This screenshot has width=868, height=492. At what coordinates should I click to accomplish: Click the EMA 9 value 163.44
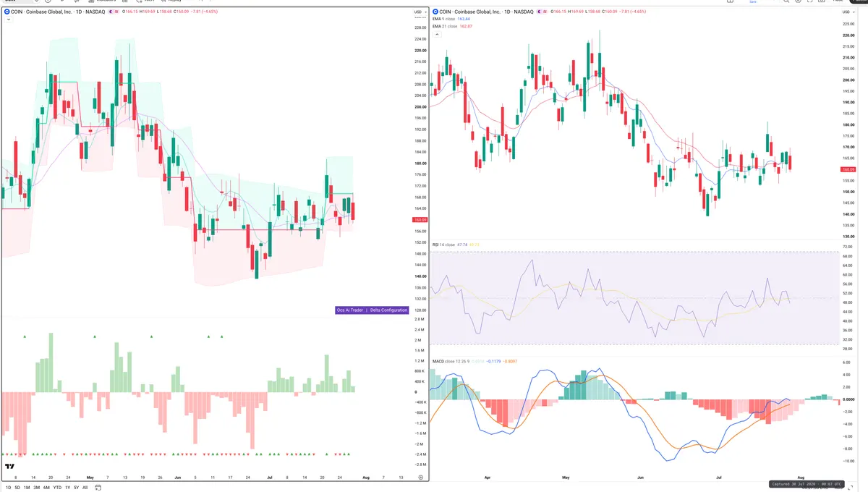[x=465, y=20]
